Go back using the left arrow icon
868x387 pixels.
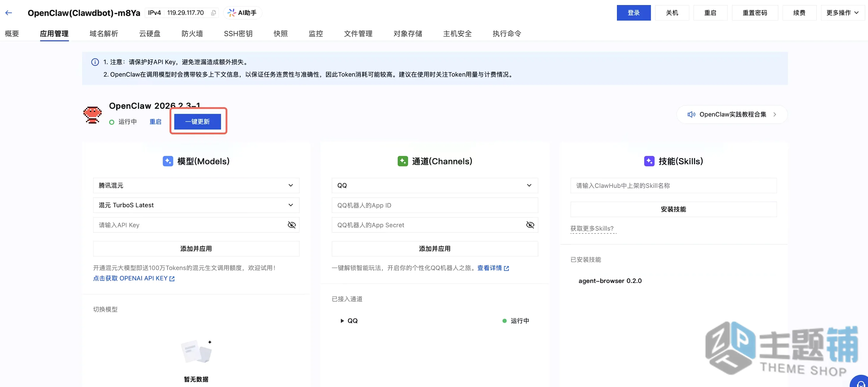[9, 13]
